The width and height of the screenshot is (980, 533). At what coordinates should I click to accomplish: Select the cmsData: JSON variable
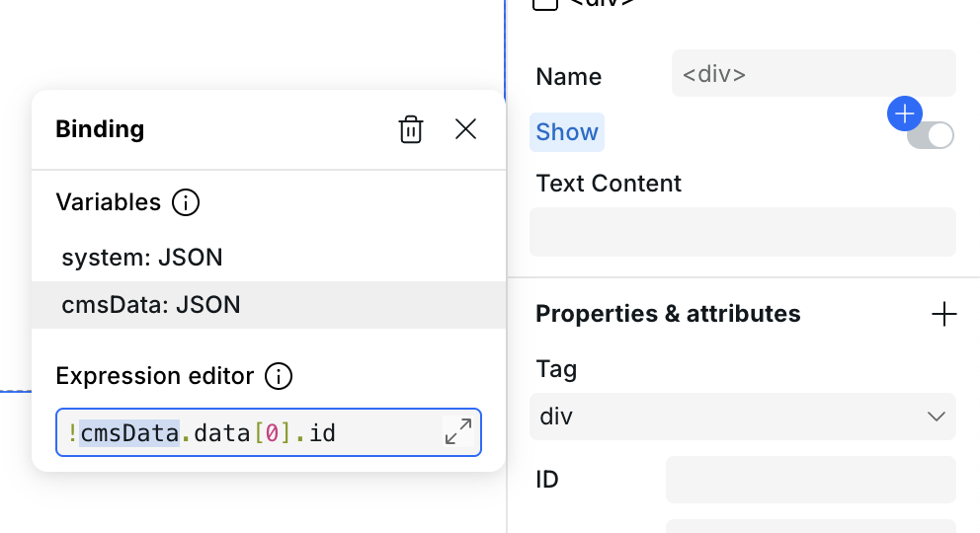(x=268, y=305)
